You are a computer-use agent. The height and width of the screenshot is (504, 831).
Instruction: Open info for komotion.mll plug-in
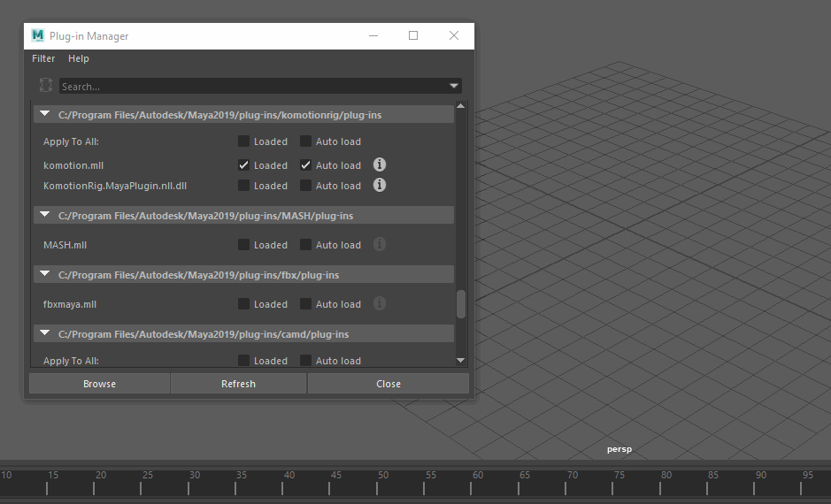pos(380,164)
